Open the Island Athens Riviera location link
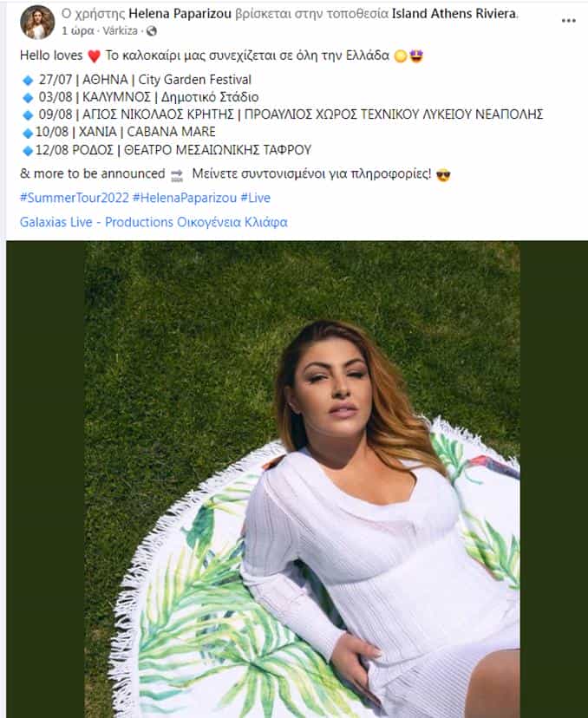 coord(454,14)
